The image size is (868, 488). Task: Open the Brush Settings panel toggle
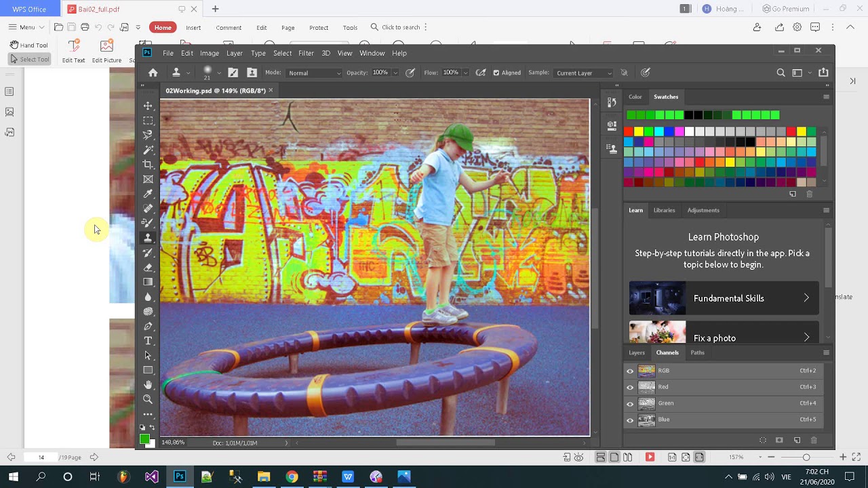[233, 73]
